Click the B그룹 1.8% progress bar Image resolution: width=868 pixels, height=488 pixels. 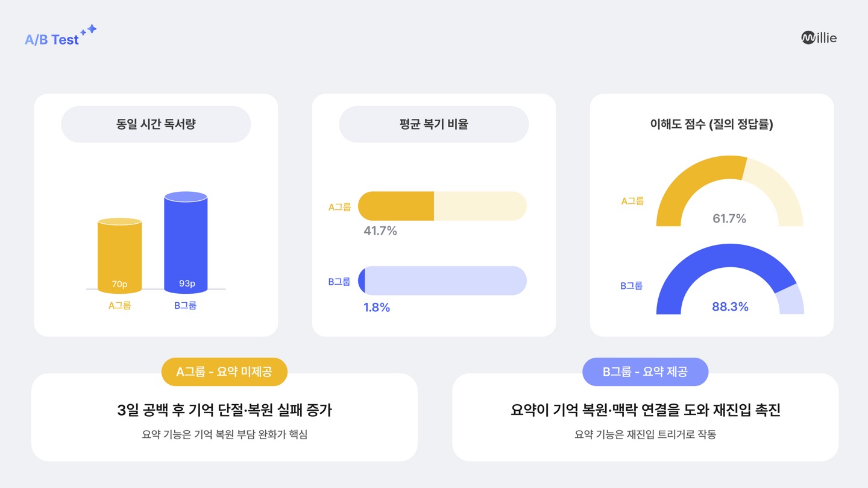442,280
